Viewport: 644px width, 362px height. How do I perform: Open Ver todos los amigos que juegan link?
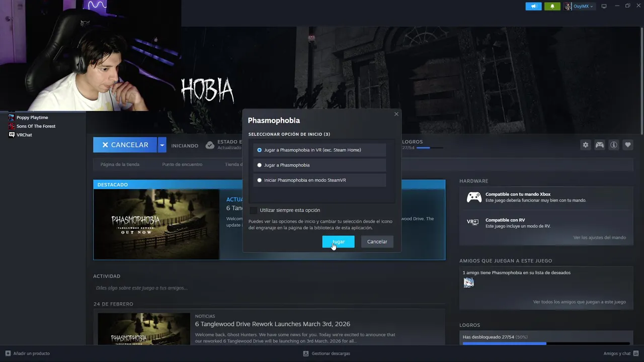pyautogui.click(x=580, y=302)
